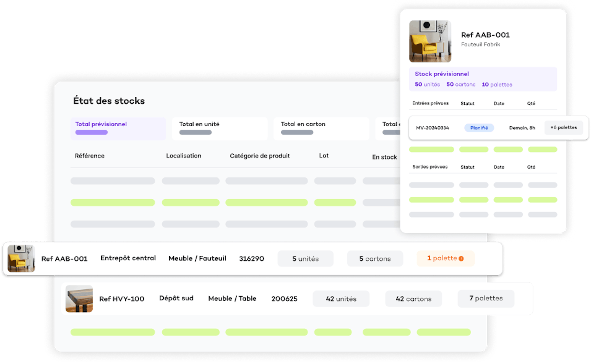Click the orange warning icon beside 1 palette

[x=461, y=258]
